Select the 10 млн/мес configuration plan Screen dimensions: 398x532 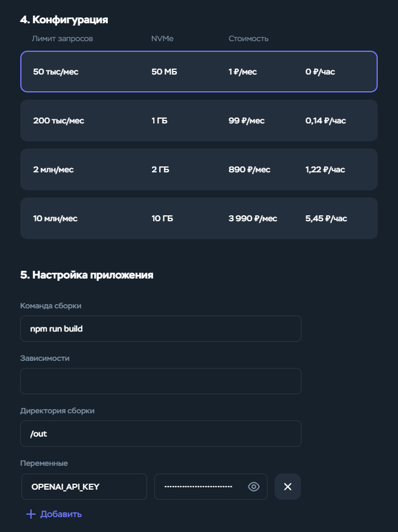[x=199, y=218]
